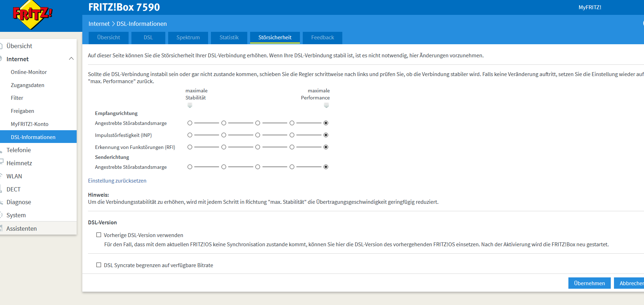Set Empfangsrichtung Störabstandsmarge to middle step

[258, 123]
